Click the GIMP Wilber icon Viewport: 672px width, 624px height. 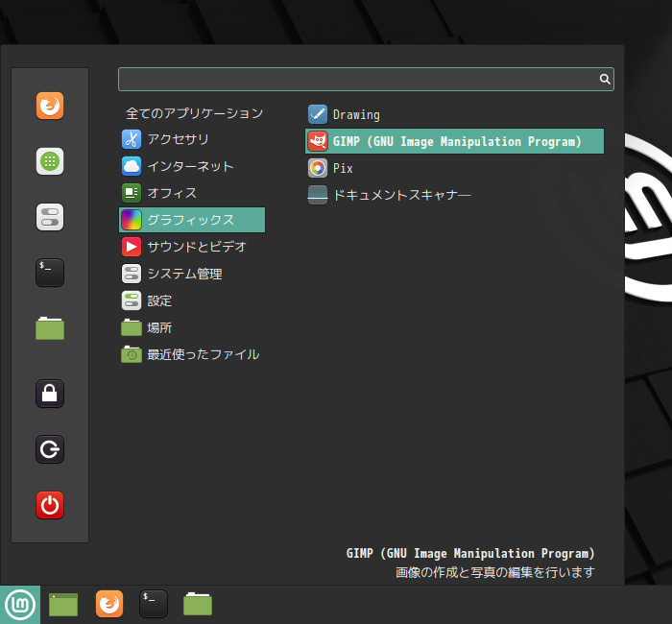tap(318, 141)
